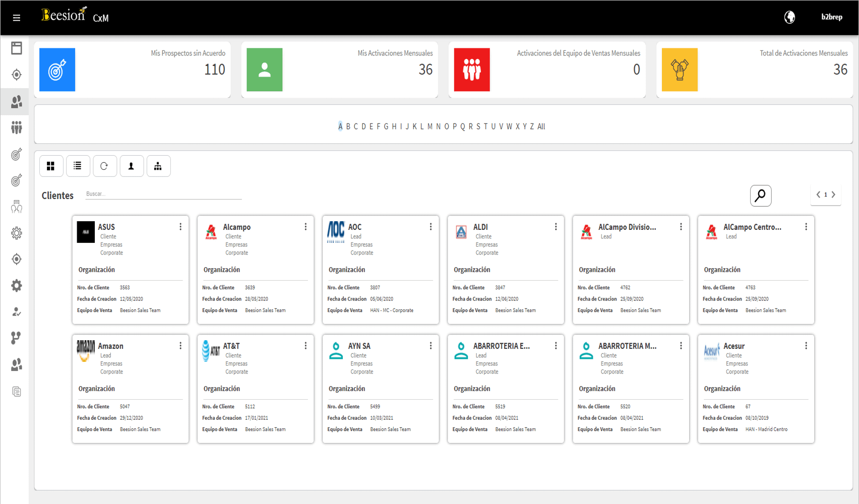859x504 pixels.
Task: Filter clients by letter Z
Action: tap(532, 127)
